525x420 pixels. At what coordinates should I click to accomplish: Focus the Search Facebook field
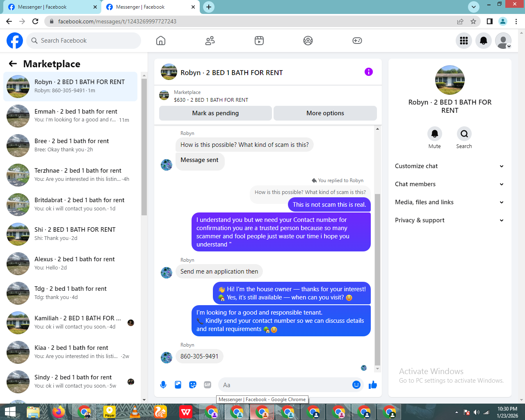tap(84, 41)
